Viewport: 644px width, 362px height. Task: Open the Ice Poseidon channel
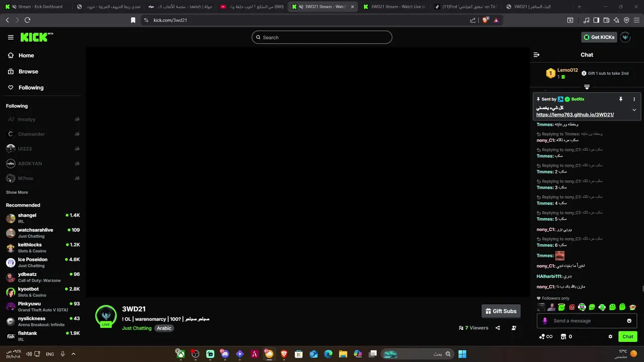[x=43, y=262]
